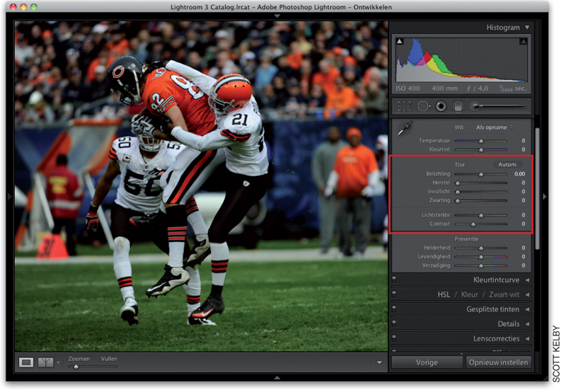Select the Red Eye Correction tool

[441, 106]
